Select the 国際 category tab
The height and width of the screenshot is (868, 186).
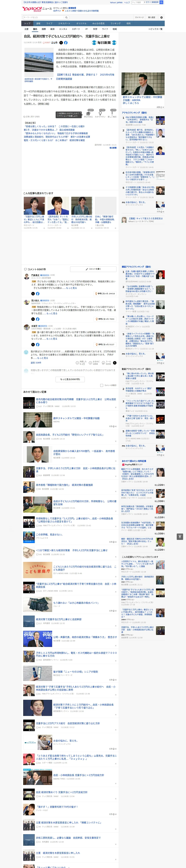44,29
